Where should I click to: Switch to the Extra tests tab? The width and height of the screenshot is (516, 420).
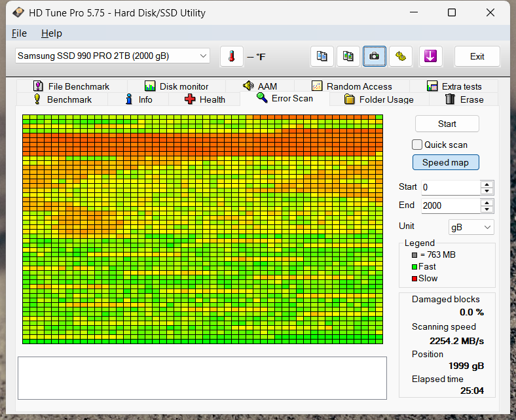click(454, 86)
